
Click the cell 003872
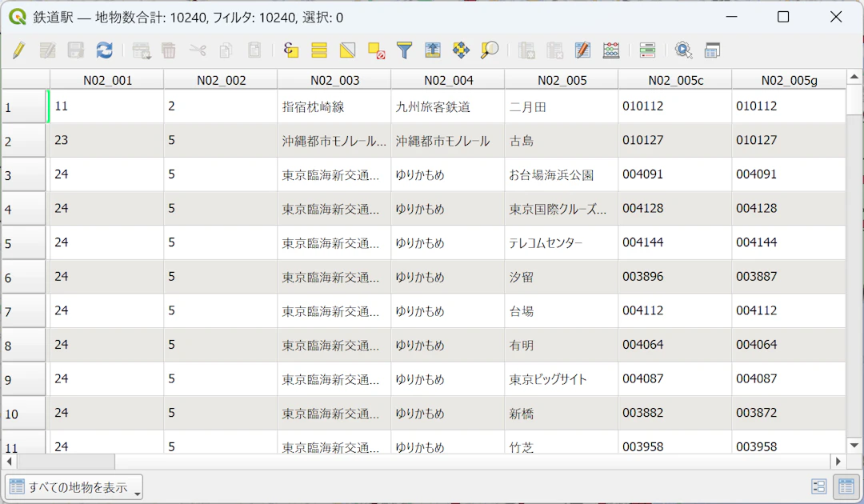coord(789,413)
